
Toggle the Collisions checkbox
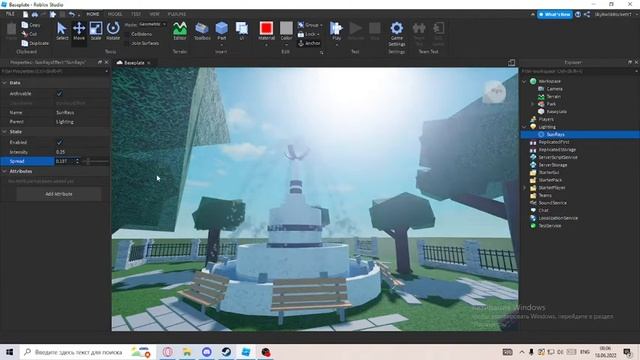127,34
